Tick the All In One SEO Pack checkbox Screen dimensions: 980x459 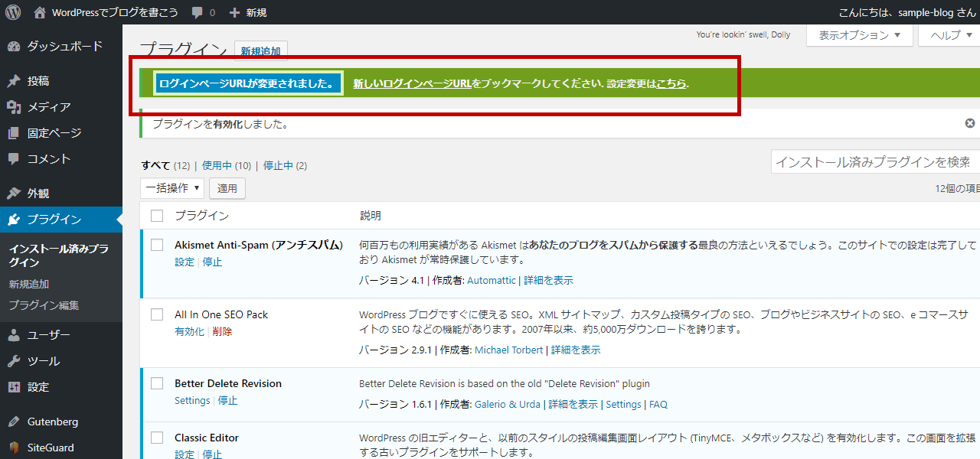(x=157, y=314)
